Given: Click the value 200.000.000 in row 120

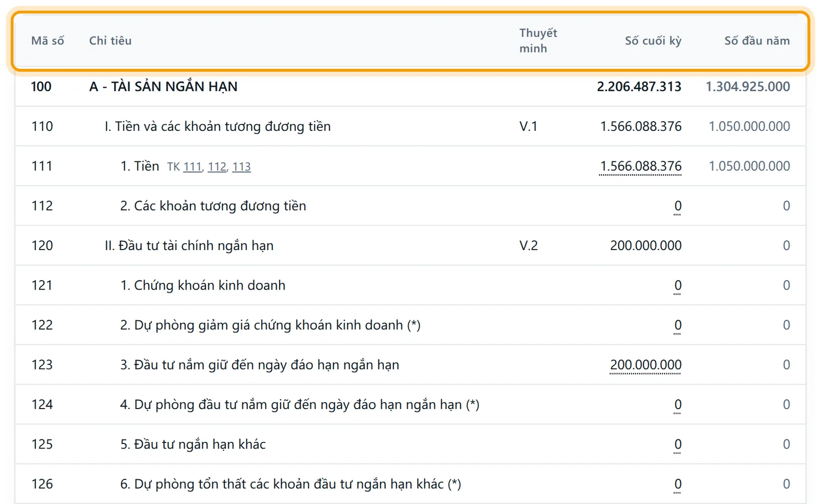Looking at the screenshot, I should (646, 246).
